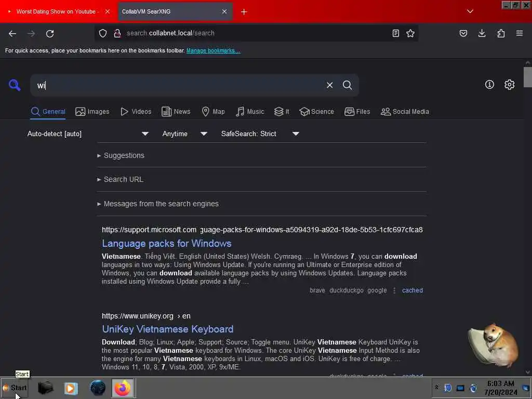This screenshot has width=532, height=399.
Task: Click the Manage bookmarks link
Action: click(x=214, y=50)
